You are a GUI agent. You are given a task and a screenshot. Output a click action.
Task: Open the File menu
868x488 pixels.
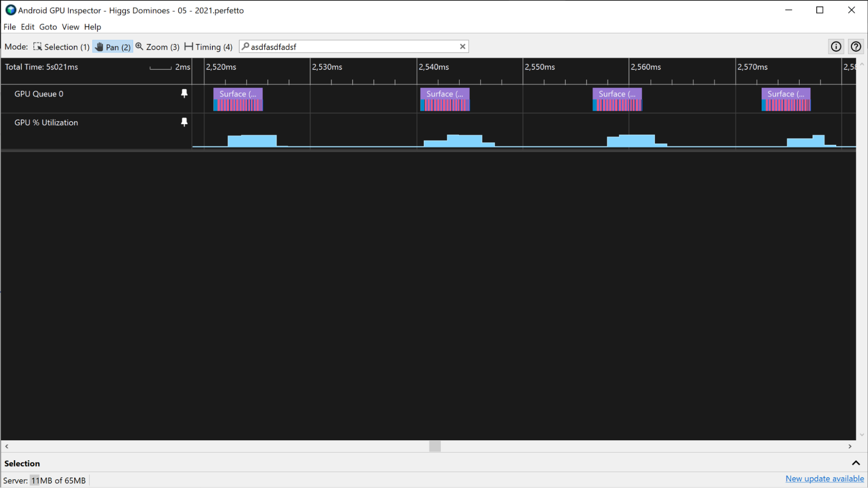click(10, 27)
